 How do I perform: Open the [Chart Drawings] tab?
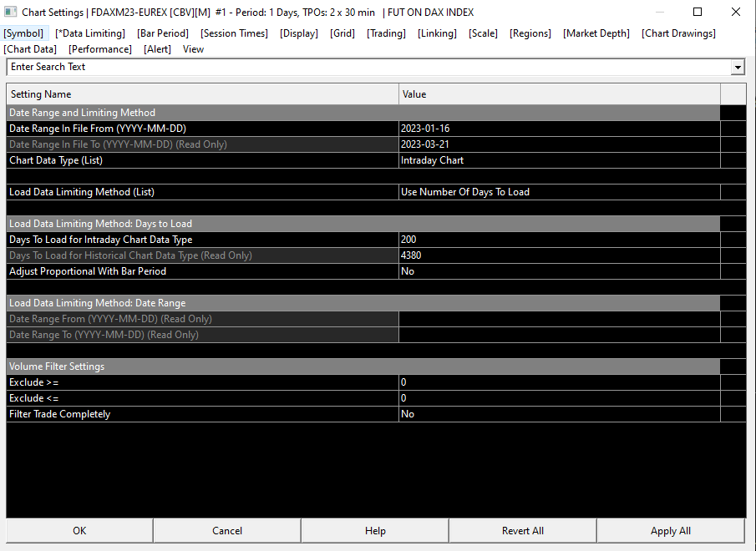click(x=678, y=33)
